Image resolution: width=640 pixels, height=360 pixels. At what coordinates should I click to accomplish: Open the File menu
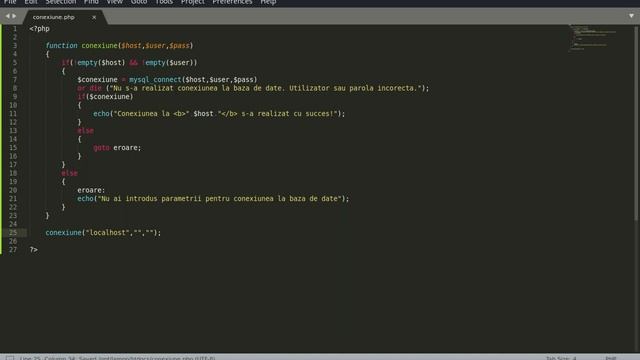[x=10, y=2]
